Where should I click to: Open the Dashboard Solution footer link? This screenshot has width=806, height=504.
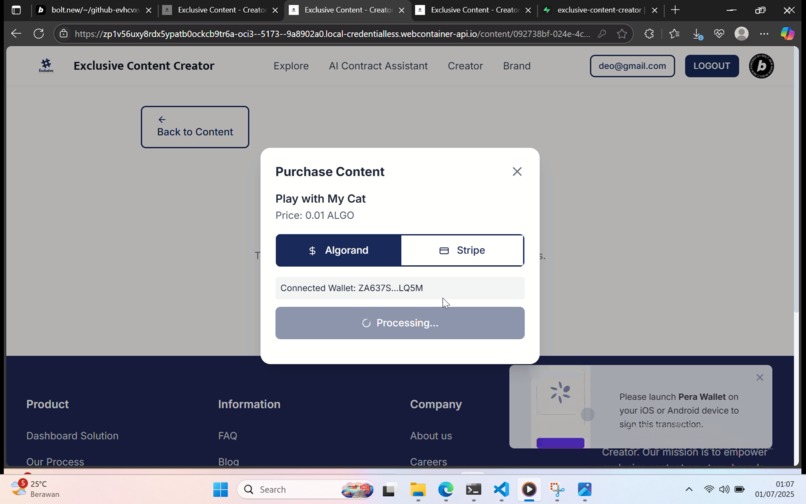72,436
